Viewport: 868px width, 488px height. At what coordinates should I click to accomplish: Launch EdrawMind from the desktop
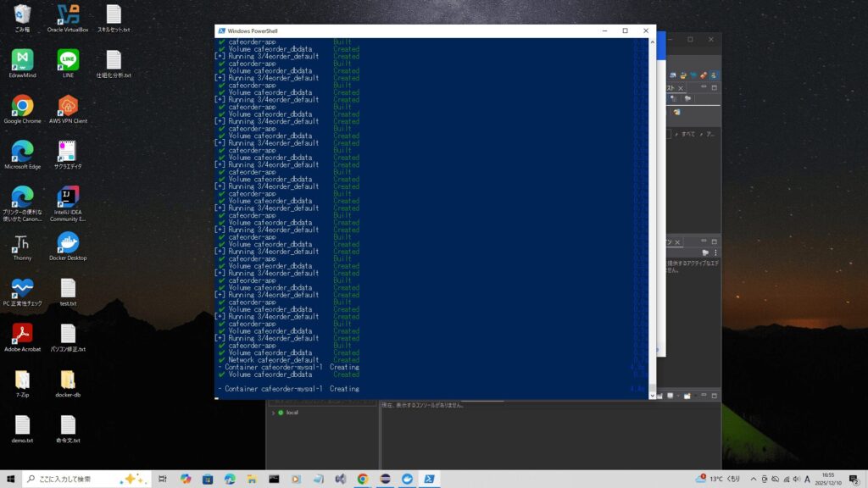(22, 60)
